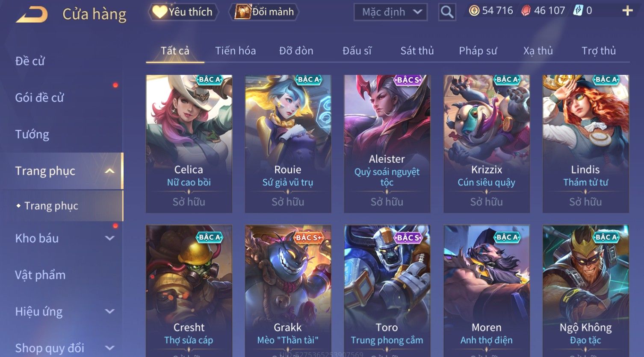Click the back arrow icon
This screenshot has height=357, width=644.
[32, 14]
